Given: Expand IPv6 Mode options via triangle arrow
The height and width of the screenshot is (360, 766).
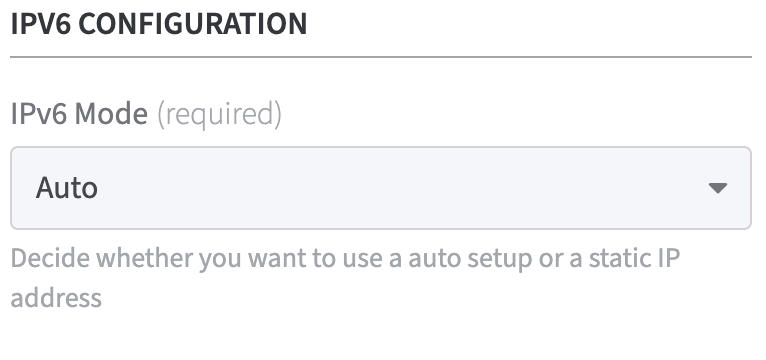Looking at the screenshot, I should click(718, 188).
